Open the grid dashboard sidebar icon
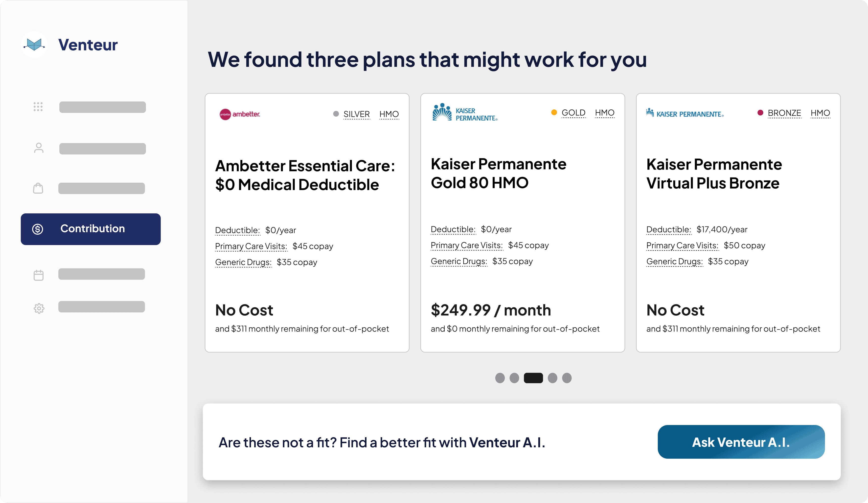This screenshot has width=868, height=503. 38,107
